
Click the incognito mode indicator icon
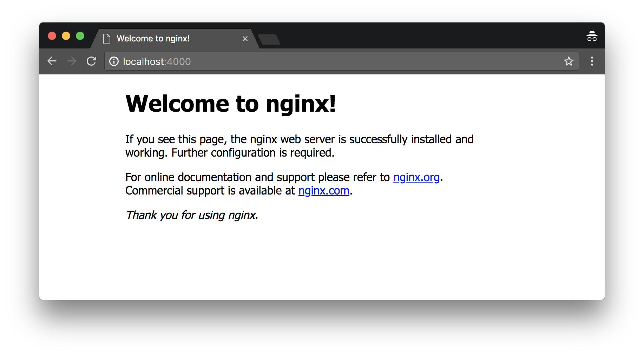592,36
